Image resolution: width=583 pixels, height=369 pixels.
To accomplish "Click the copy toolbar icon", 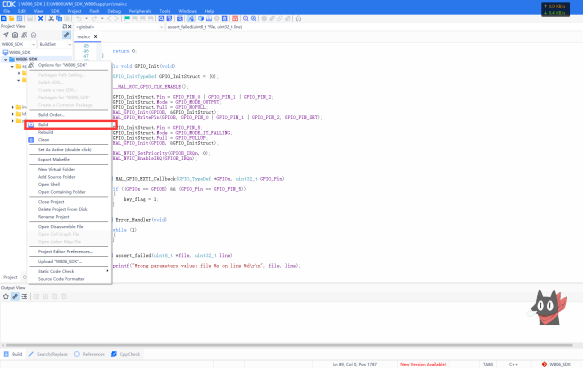I will coord(59,19).
